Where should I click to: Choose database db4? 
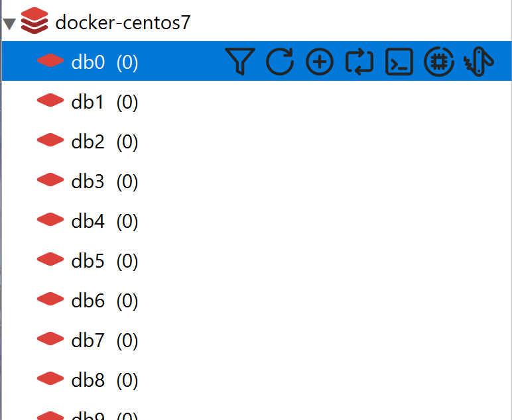click(x=88, y=221)
